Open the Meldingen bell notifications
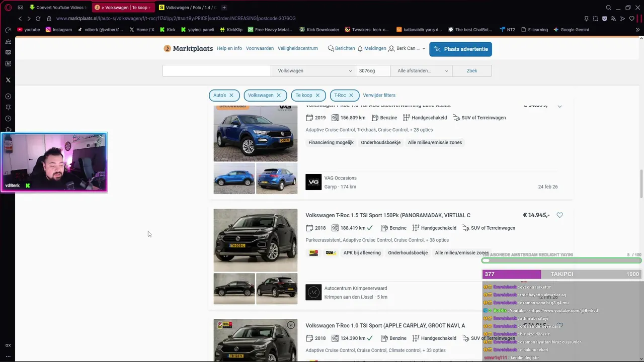 (372, 49)
